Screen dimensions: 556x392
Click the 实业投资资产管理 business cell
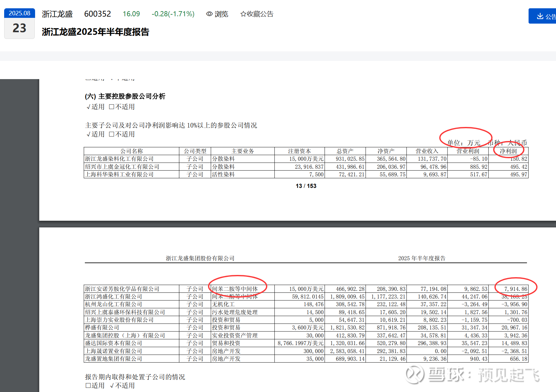[x=235, y=336]
